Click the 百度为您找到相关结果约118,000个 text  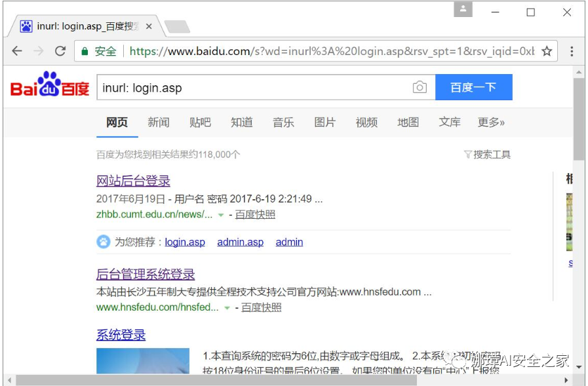point(168,155)
